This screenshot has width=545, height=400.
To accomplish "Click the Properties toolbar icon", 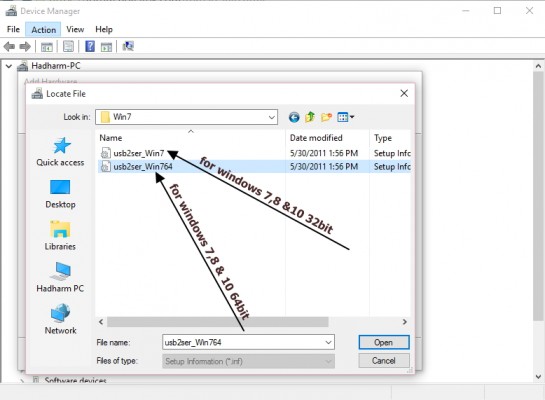I will [x=68, y=46].
